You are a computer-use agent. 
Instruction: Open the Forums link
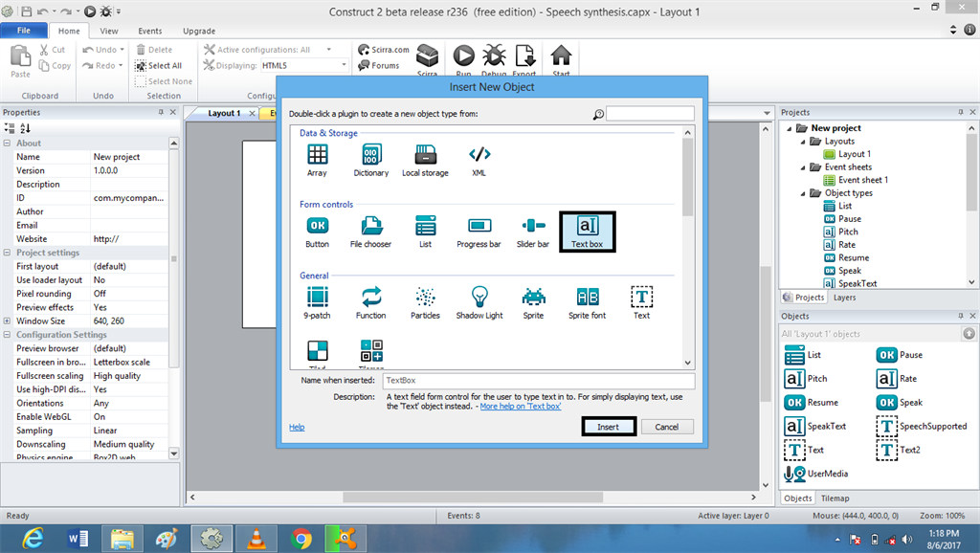[x=379, y=65]
